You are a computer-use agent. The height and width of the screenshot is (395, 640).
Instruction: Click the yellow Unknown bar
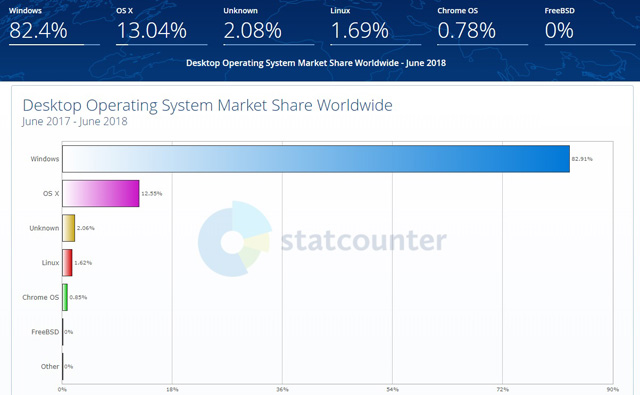69,228
